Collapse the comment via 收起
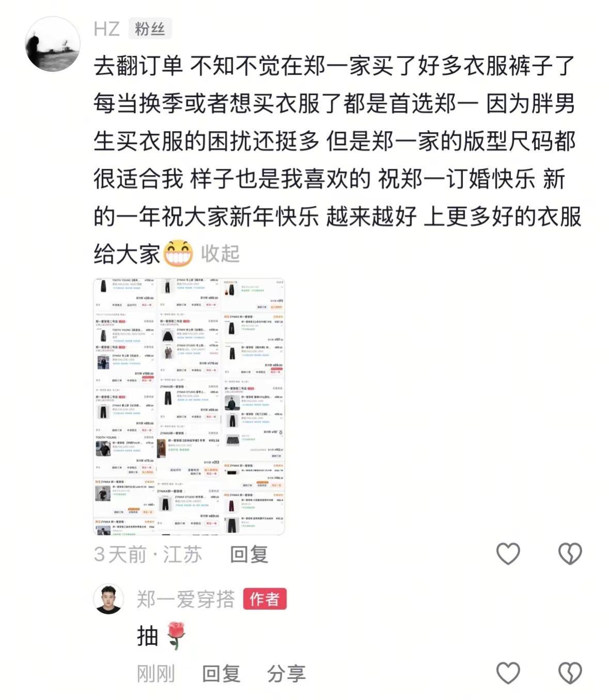The width and height of the screenshot is (609, 700). click(x=220, y=254)
